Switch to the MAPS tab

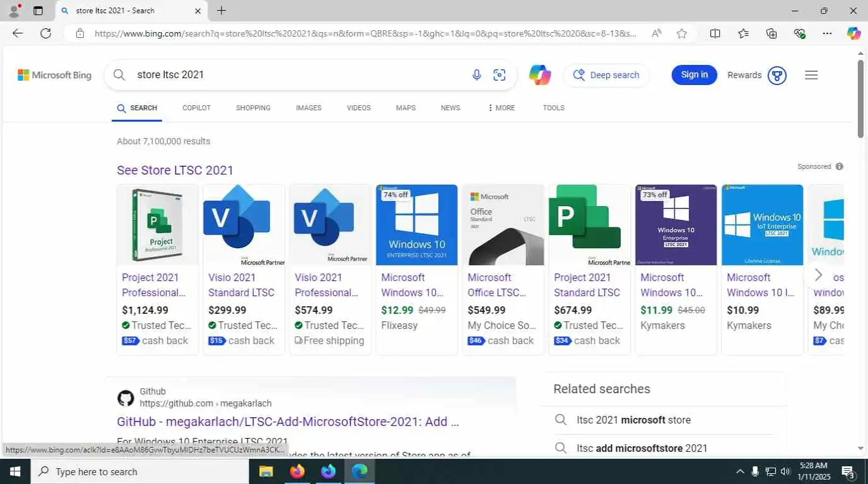pos(406,108)
